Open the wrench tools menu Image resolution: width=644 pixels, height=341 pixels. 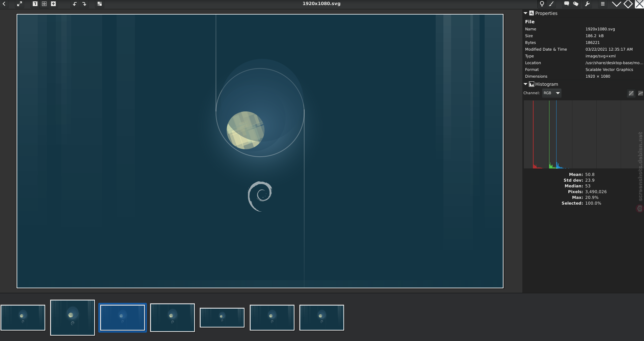click(x=587, y=4)
